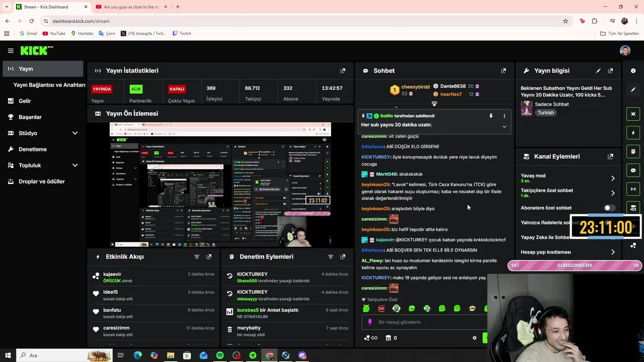Screen dimensions: 644x362
Task: Pop out the Yayın bilgisi panel
Action: click(x=610, y=71)
